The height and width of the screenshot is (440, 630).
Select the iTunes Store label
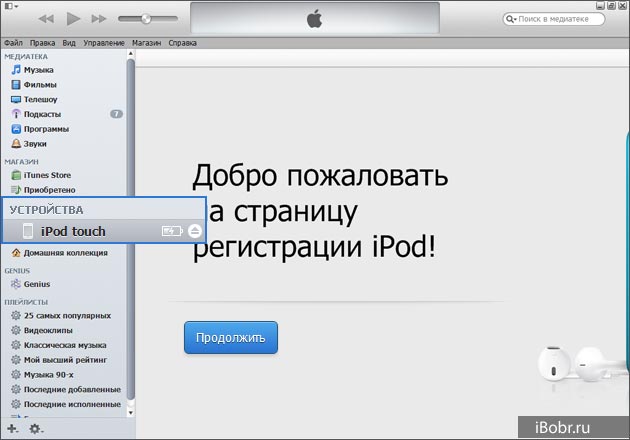tap(47, 175)
